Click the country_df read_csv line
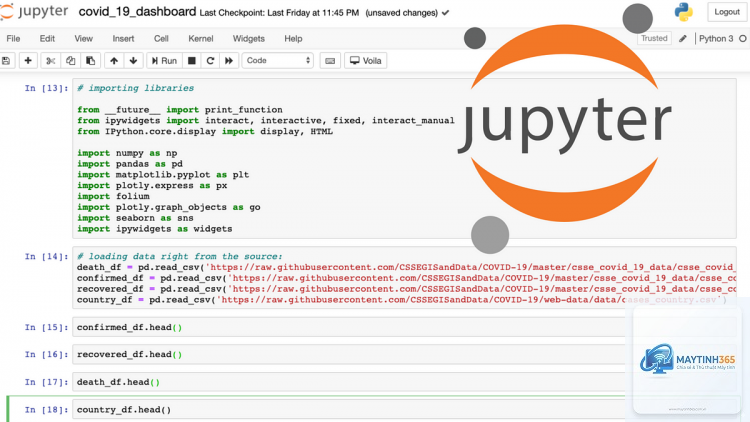The image size is (750, 422). [x=402, y=300]
